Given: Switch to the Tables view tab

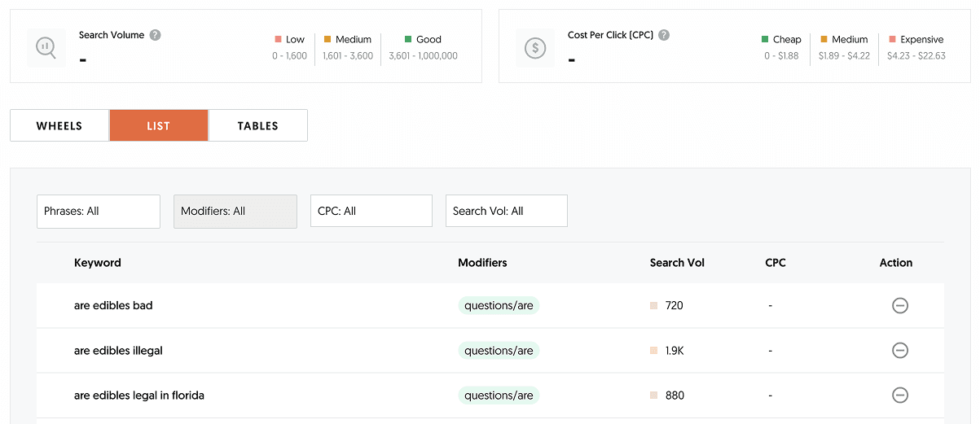Looking at the screenshot, I should coord(257,126).
